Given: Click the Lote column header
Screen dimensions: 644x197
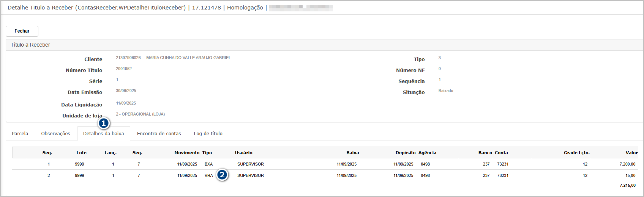Looking at the screenshot, I should click(81, 153).
